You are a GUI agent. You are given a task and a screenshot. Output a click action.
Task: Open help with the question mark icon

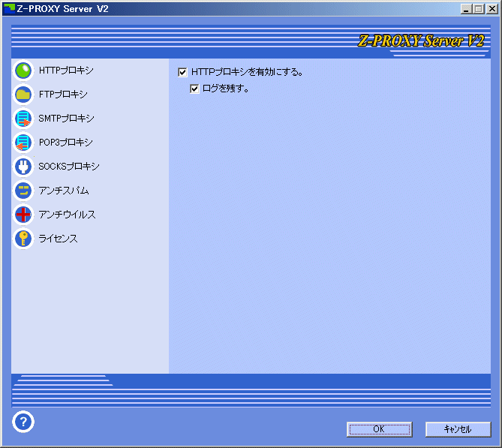click(23, 422)
